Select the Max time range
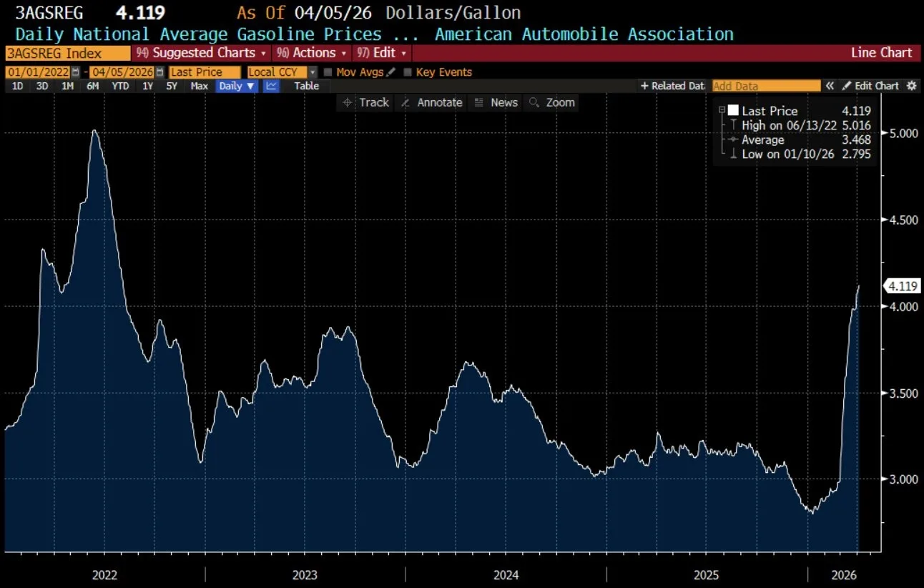924x588 pixels. [x=200, y=86]
